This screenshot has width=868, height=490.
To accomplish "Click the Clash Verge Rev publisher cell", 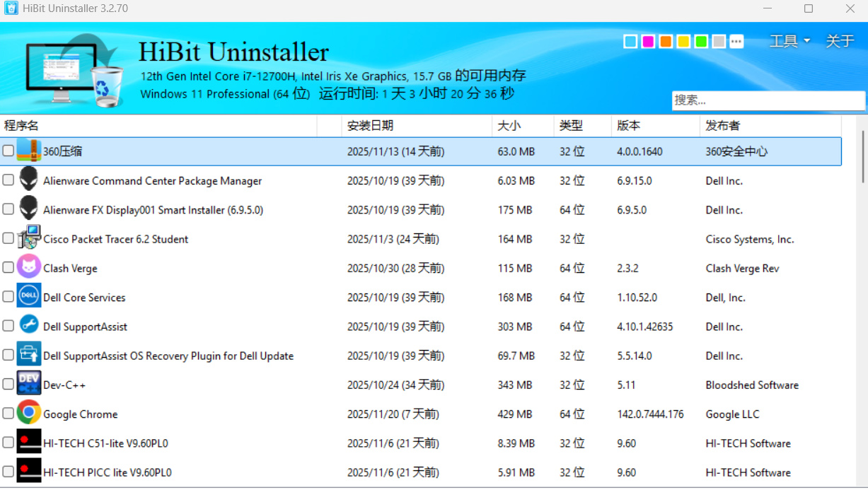I will coord(742,269).
